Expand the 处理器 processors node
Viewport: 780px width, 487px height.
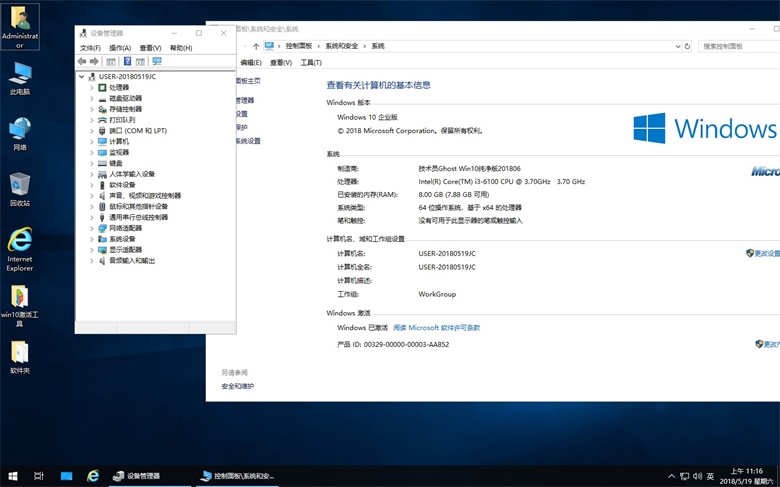(92, 88)
